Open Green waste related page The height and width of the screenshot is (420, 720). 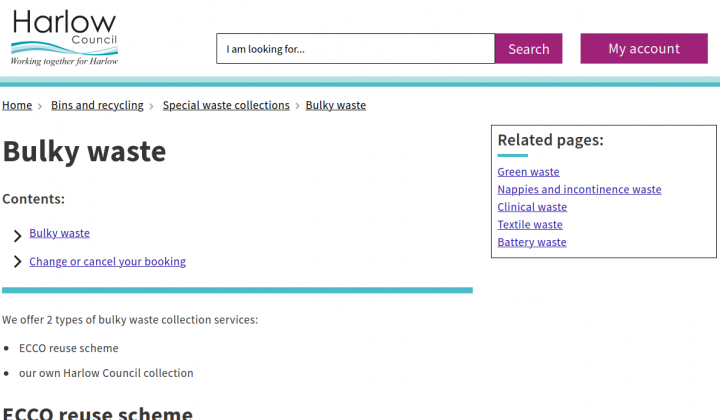(529, 172)
